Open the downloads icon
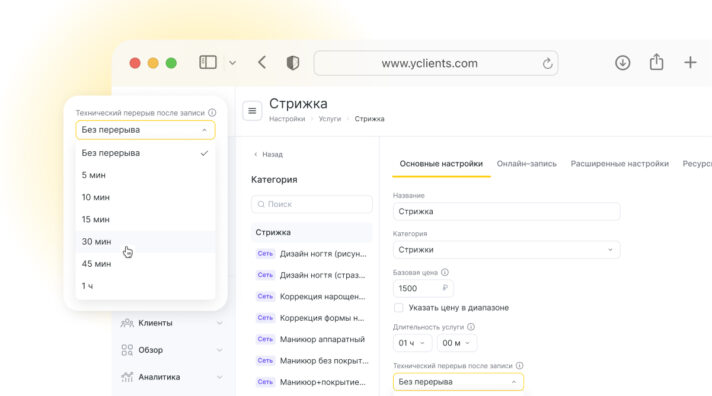The width and height of the screenshot is (712, 396). 623,63
